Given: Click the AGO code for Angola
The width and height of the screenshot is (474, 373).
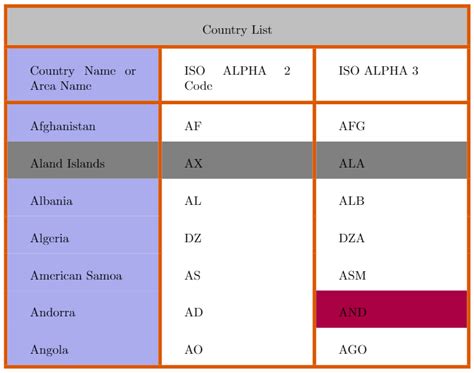Looking at the screenshot, I should pyautogui.click(x=392, y=347).
